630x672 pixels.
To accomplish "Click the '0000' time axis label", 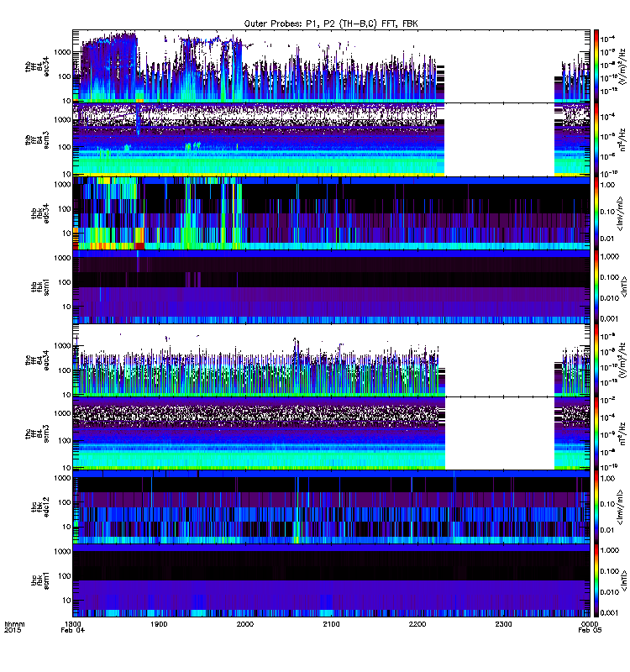I will 590,624.
